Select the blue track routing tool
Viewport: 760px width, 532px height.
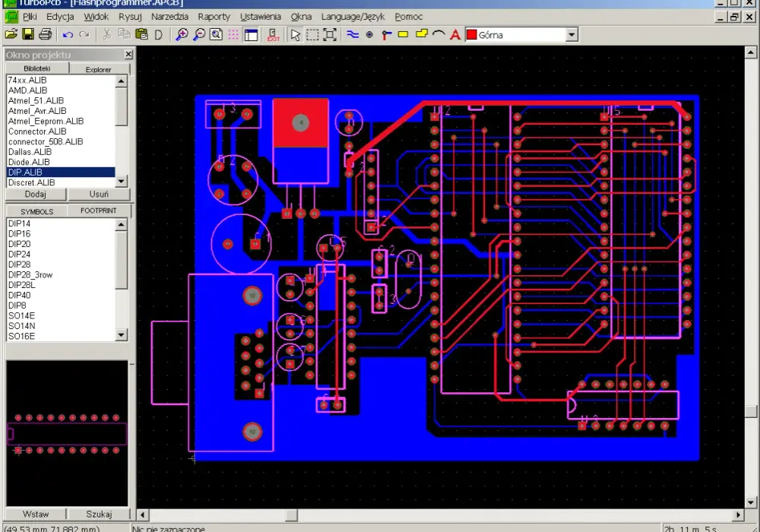point(353,34)
